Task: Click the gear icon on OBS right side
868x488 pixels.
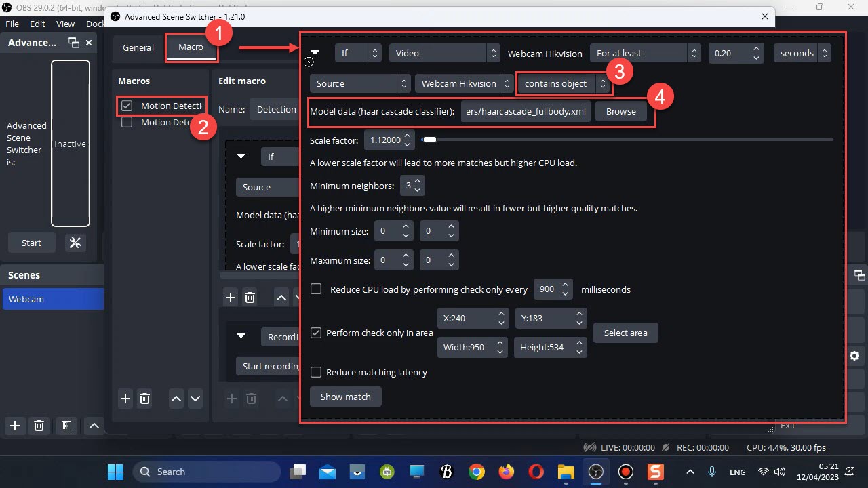Action: tap(854, 356)
